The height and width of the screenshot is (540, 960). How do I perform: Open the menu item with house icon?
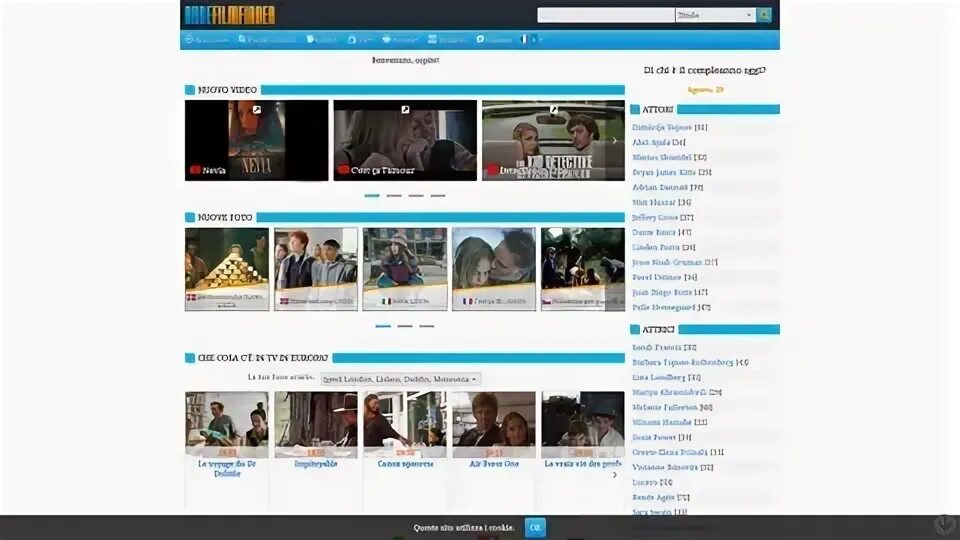(360, 39)
